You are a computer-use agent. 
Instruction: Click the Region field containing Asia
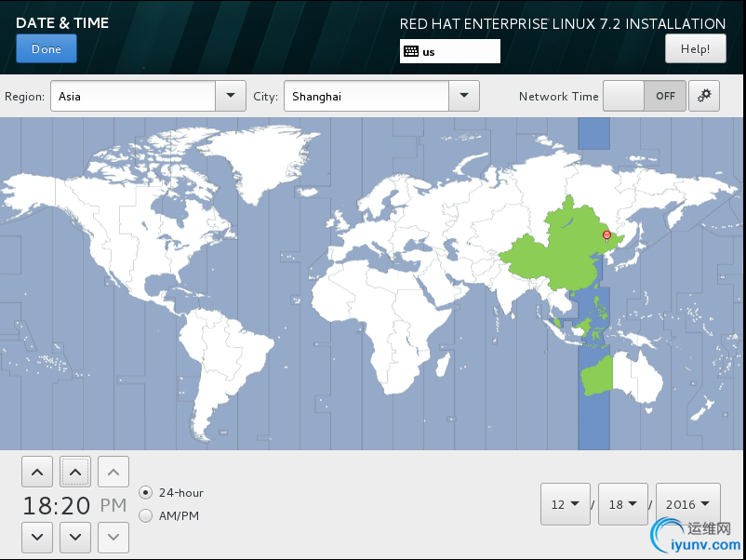[133, 96]
